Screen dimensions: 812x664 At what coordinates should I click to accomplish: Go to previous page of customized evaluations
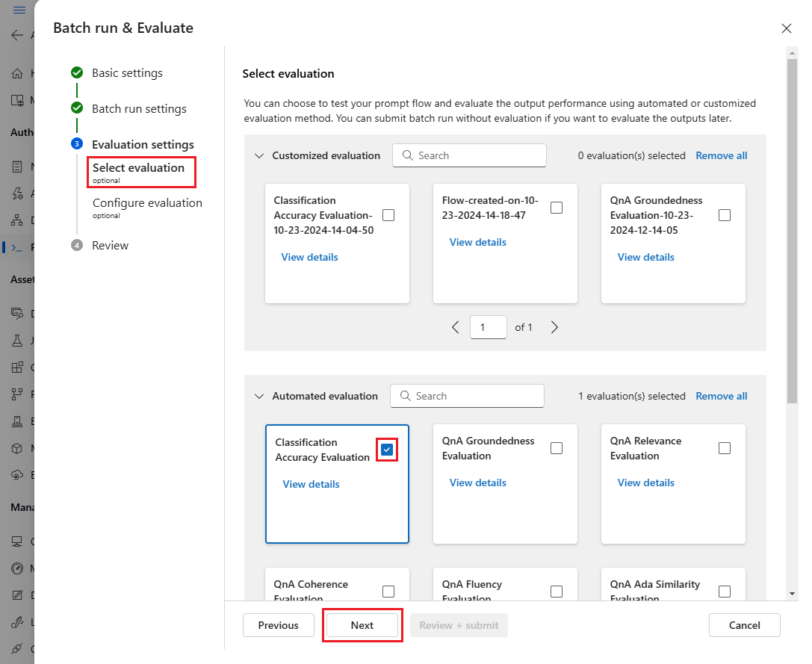click(x=455, y=327)
